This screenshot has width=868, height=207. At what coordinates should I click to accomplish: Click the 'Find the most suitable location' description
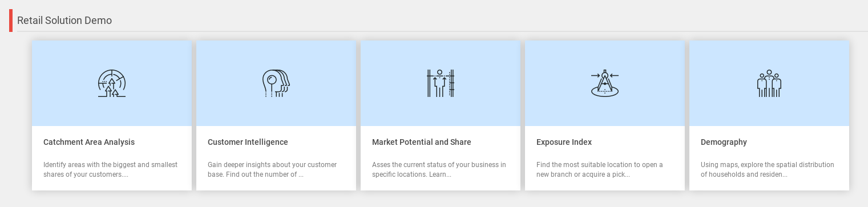coord(600,169)
